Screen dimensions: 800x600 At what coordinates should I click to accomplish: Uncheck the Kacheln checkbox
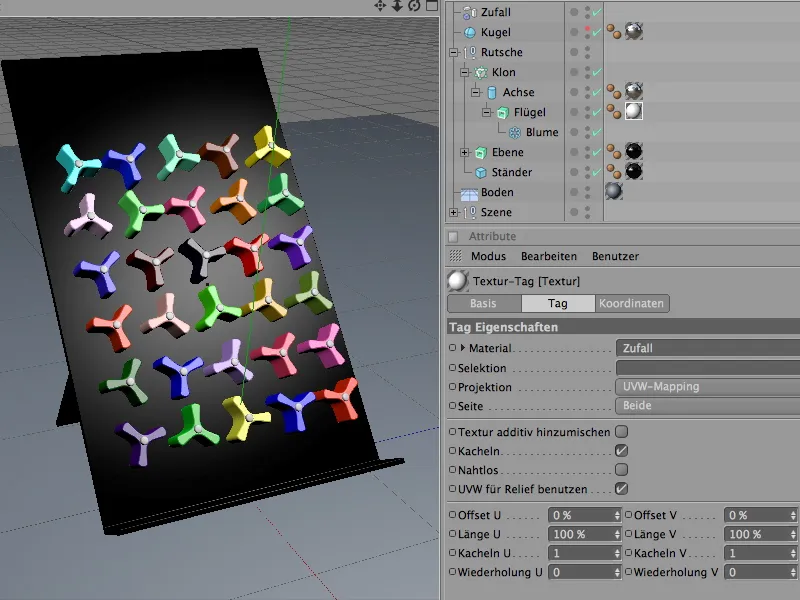(621, 451)
